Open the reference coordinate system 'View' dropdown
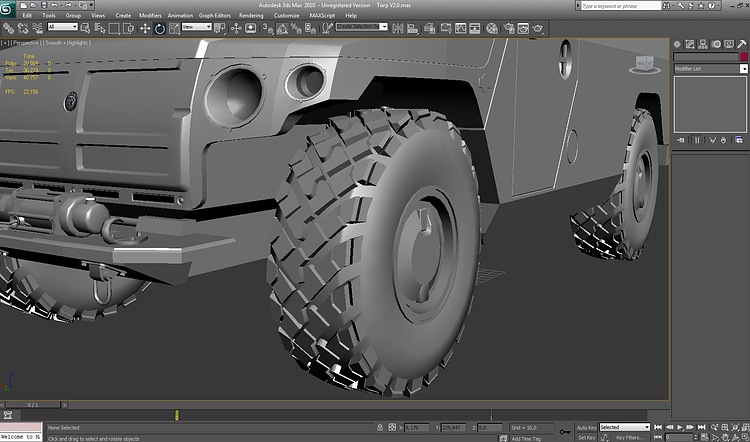750x442 pixels. point(197,27)
